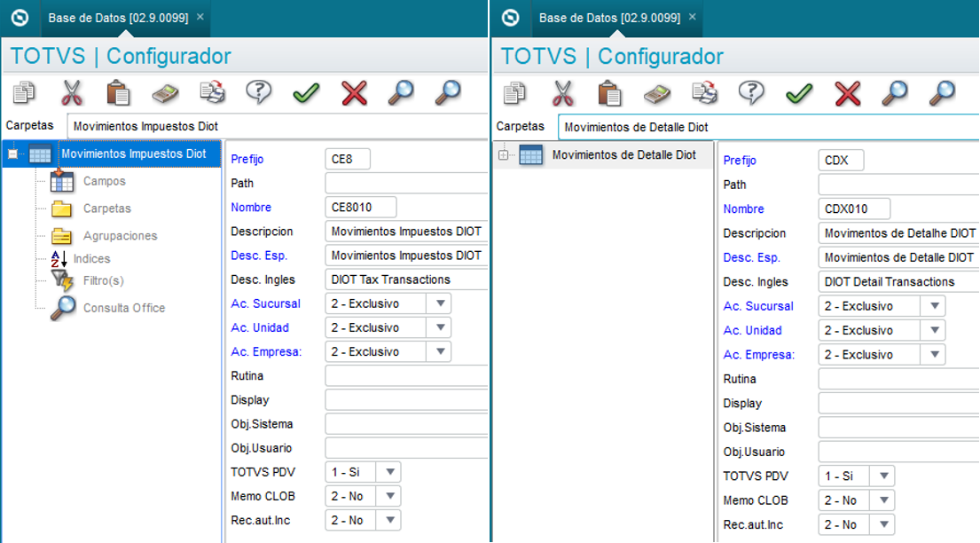Open Ac. Sucursal dropdown in left window
Image resolution: width=980 pixels, height=543 pixels.
[440, 303]
